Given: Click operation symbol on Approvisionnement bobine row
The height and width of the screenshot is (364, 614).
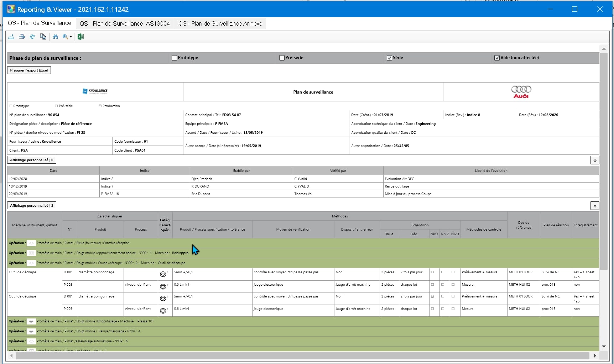Looking at the screenshot, I should point(31,253).
